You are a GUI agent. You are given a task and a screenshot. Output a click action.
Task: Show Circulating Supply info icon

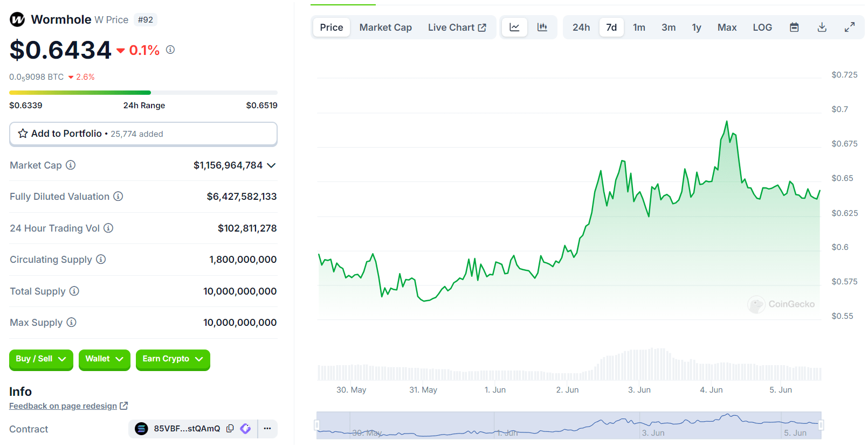101,260
